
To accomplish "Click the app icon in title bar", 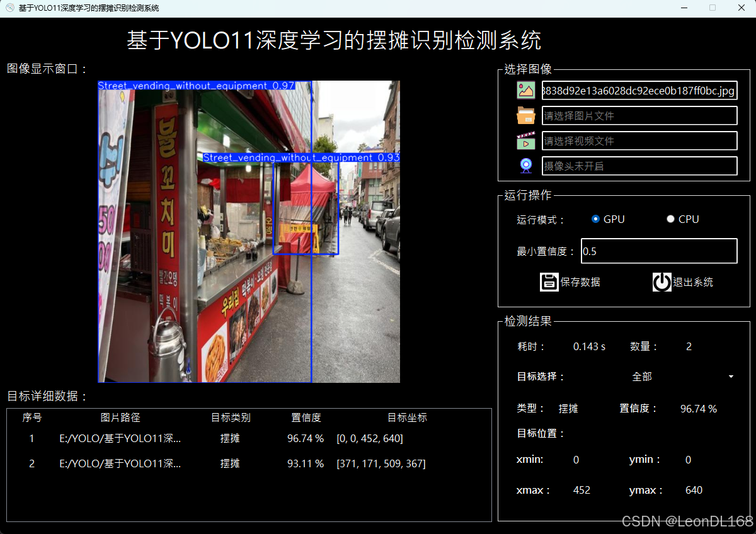I will [10, 8].
